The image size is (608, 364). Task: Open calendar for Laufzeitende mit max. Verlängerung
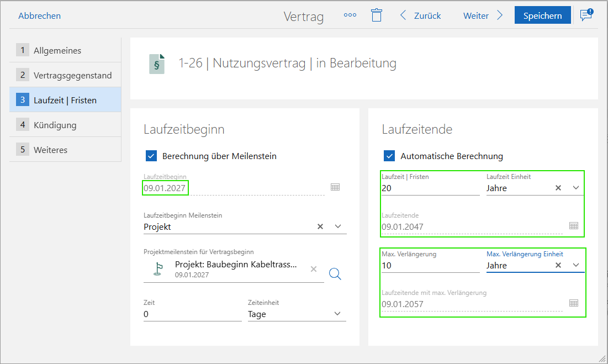pyautogui.click(x=574, y=303)
